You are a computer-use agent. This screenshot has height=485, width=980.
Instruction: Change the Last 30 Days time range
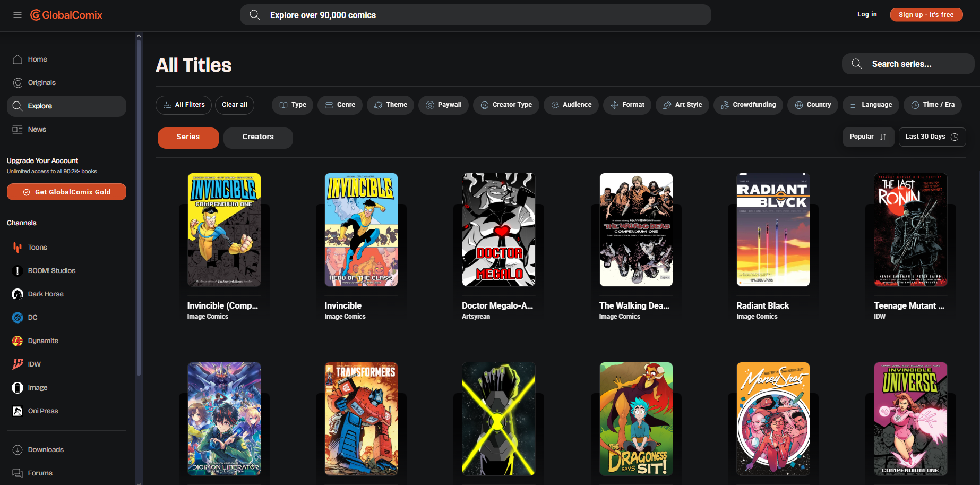[932, 137]
